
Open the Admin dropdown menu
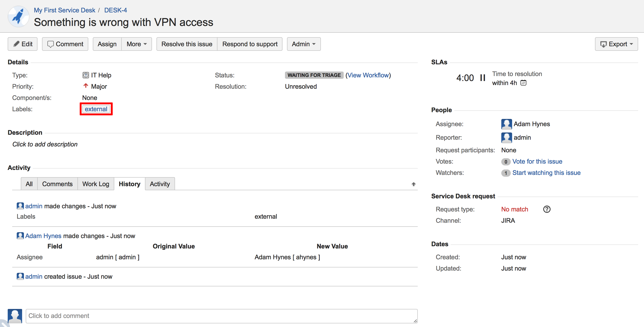(x=304, y=44)
